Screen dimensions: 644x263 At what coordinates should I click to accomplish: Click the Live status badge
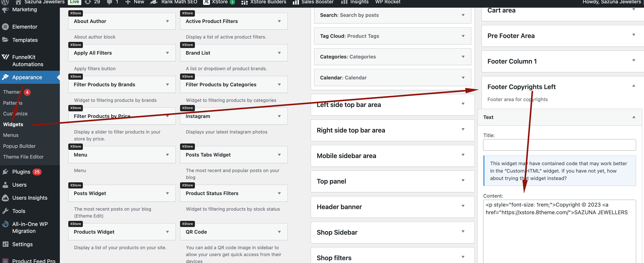tap(74, 2)
